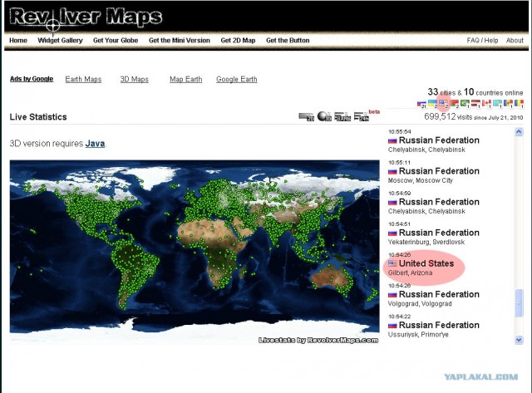Click the Russian flag with count 21

pyautogui.click(x=421, y=104)
